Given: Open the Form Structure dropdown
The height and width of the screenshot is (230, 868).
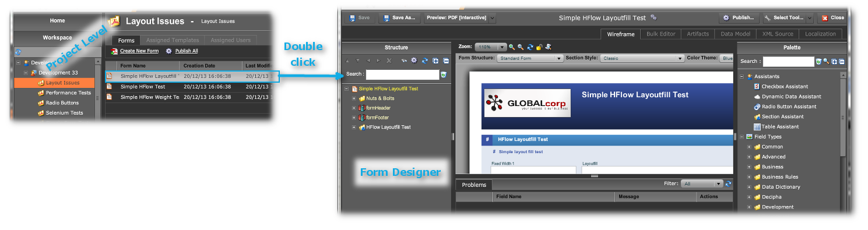Looking at the screenshot, I should coord(530,58).
